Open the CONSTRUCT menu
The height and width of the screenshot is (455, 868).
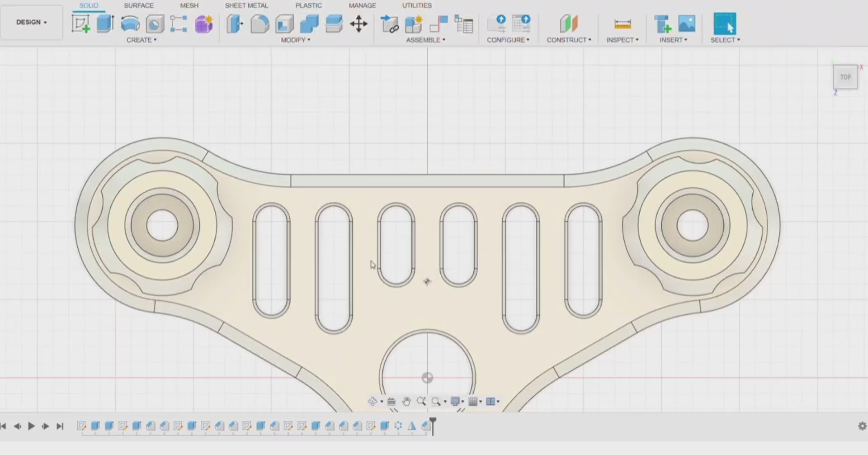point(569,40)
